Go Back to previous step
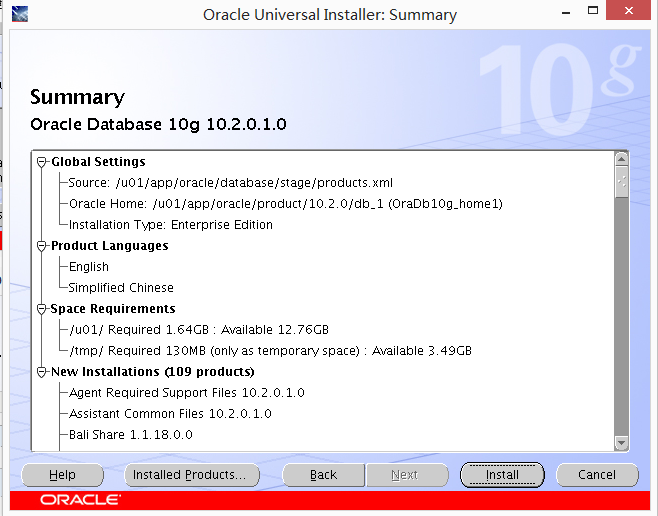 click(324, 475)
